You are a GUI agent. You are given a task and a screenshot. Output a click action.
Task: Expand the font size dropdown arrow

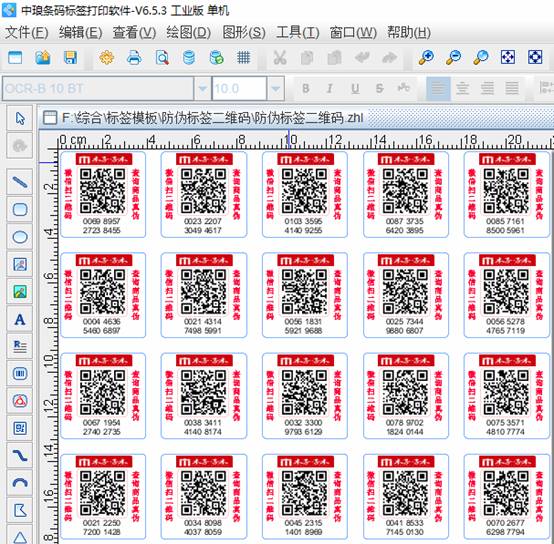275,88
